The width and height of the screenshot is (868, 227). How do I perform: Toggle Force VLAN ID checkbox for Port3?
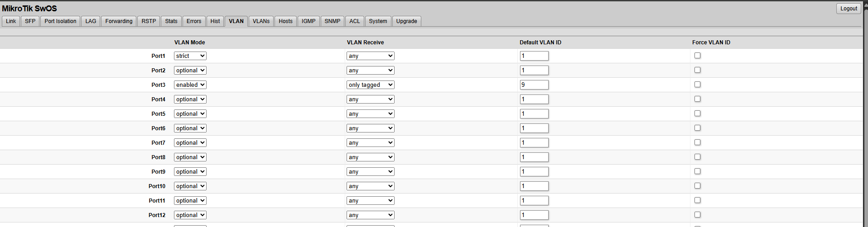click(697, 85)
